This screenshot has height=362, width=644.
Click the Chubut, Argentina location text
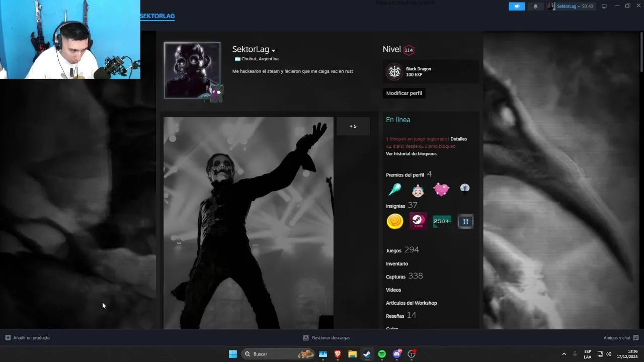(260, 59)
